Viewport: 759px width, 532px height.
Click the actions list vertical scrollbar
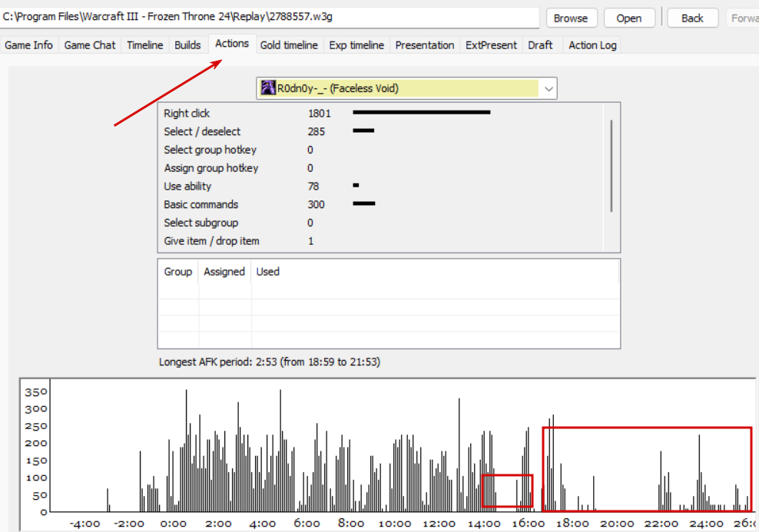(612, 166)
